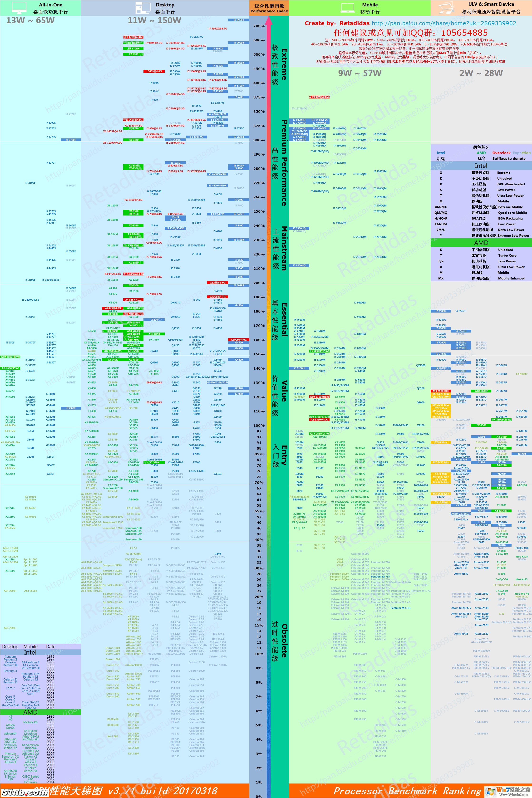Select the 'FX-9590@5.0G' entry

click(x=133, y=120)
